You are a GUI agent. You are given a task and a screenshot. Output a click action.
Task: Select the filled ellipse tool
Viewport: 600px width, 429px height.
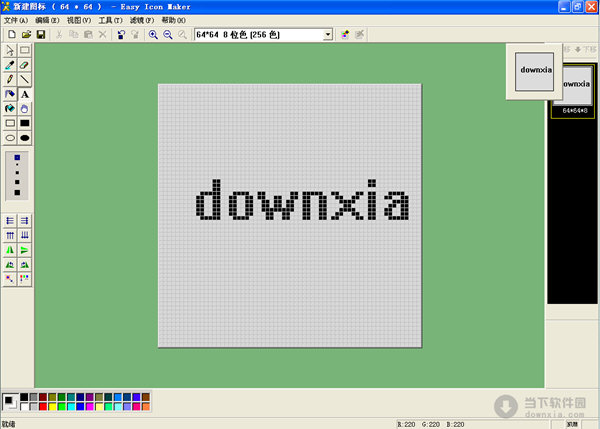[24, 138]
